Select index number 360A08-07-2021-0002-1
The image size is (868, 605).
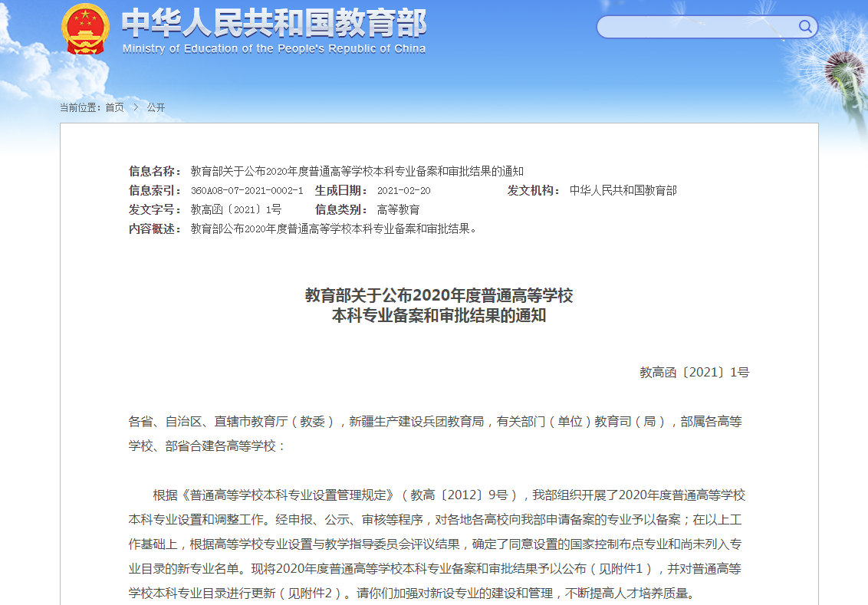click(247, 190)
